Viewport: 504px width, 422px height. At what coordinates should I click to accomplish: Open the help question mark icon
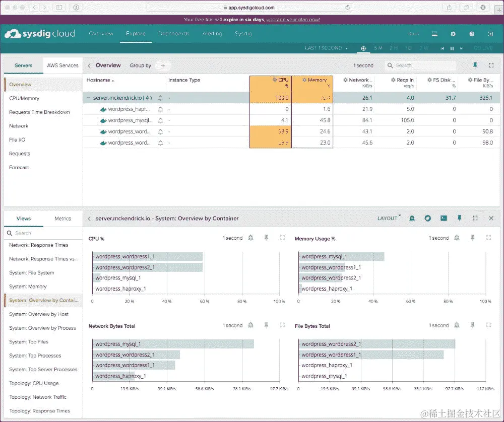472,34
